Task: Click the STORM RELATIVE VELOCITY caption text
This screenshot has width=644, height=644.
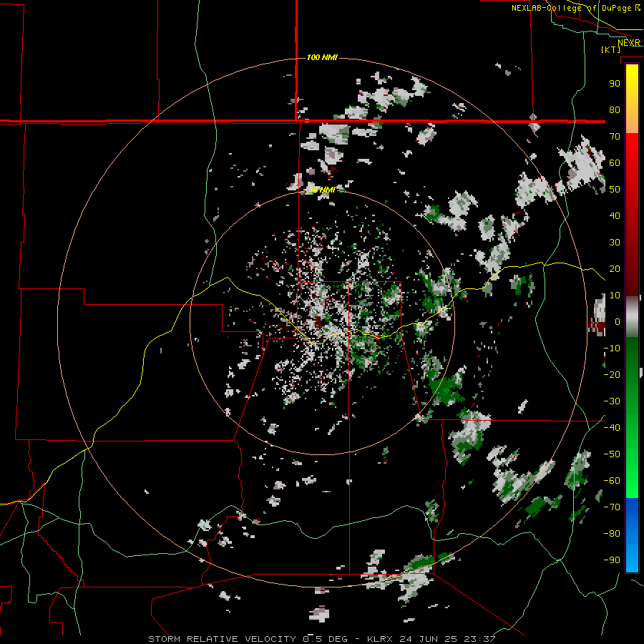Action: pos(223,639)
